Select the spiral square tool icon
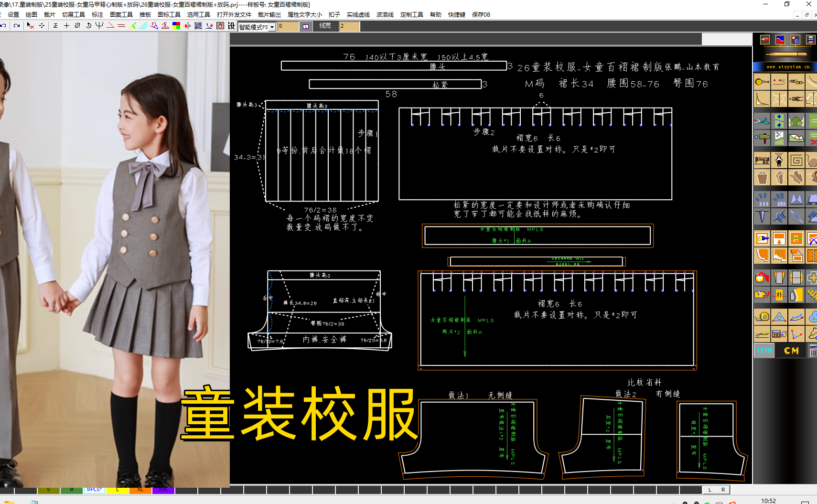Image resolution: width=817 pixels, height=504 pixels. point(796,161)
